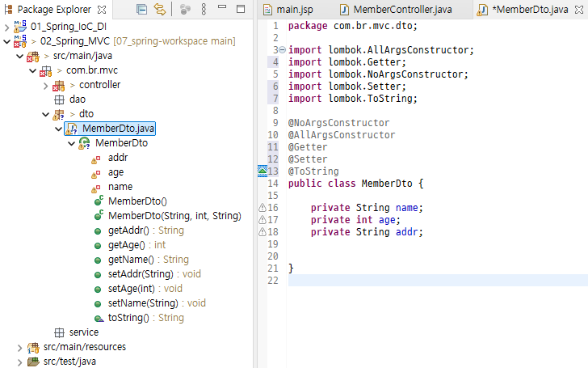Click the MemberDto.java file icon in tree
The height and width of the screenshot is (368, 588).
pos(71,129)
